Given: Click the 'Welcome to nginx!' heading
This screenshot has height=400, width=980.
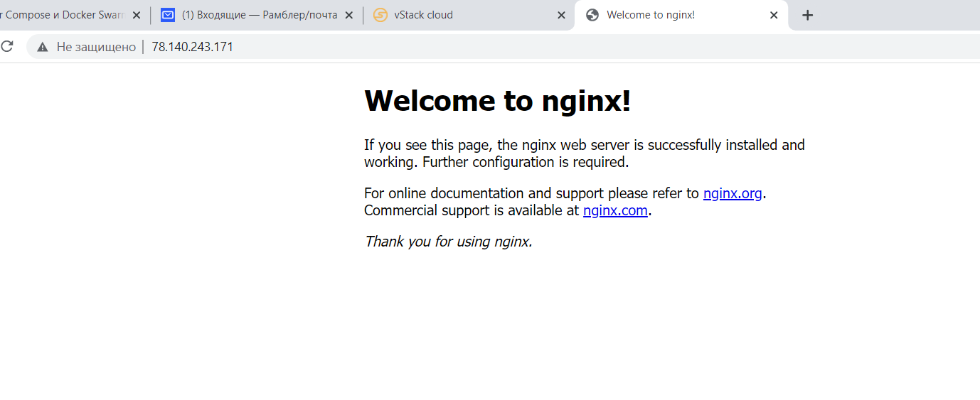Looking at the screenshot, I should click(x=497, y=101).
